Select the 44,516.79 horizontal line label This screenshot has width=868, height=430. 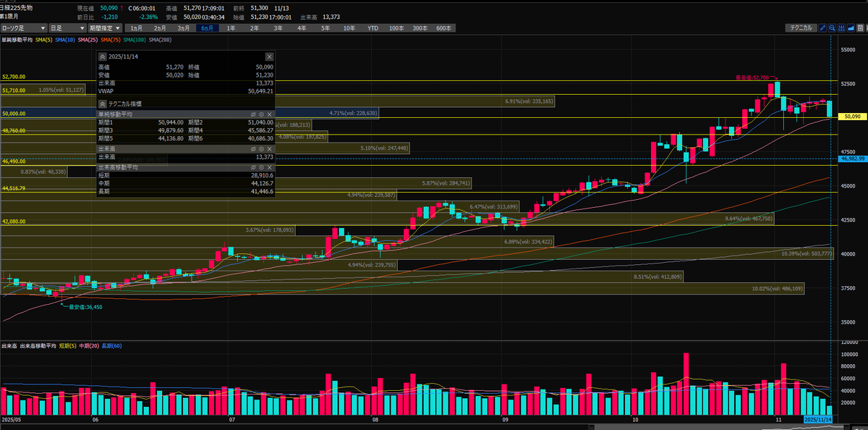pyautogui.click(x=14, y=188)
